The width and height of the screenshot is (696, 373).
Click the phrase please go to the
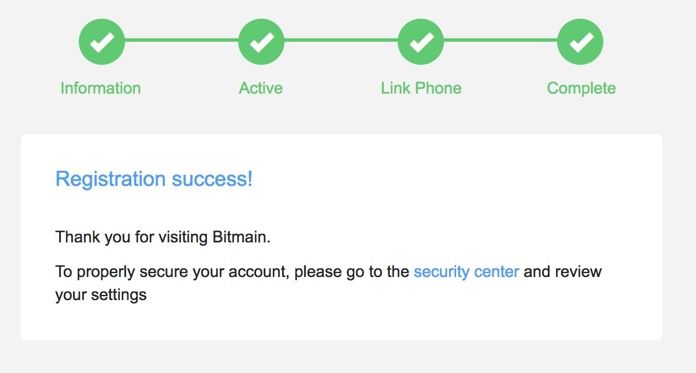[x=352, y=272]
